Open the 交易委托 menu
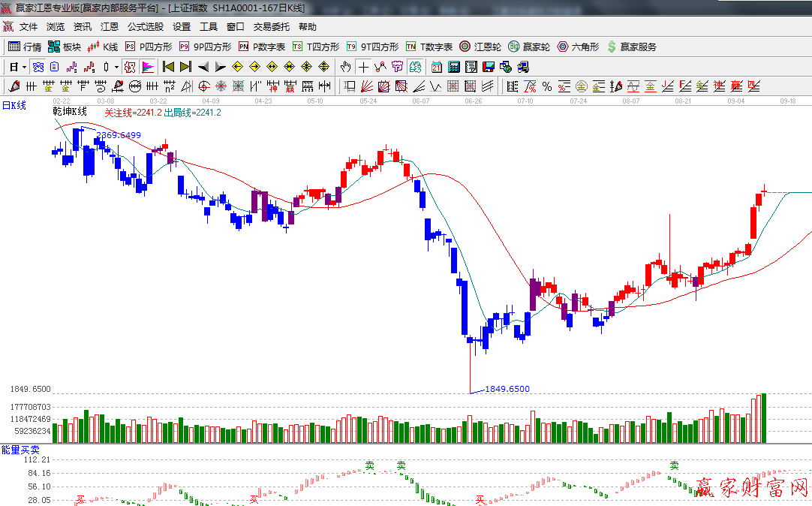The width and height of the screenshot is (812, 506). click(x=271, y=26)
